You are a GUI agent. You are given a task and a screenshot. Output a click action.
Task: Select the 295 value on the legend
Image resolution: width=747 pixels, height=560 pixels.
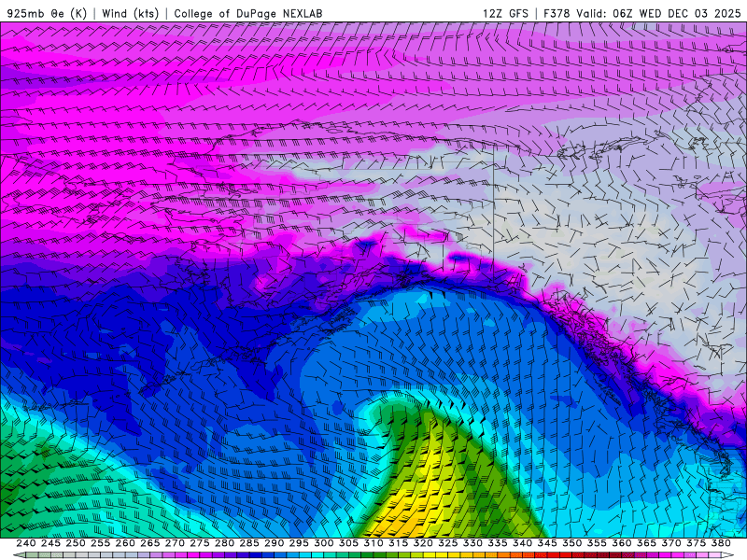299,543
